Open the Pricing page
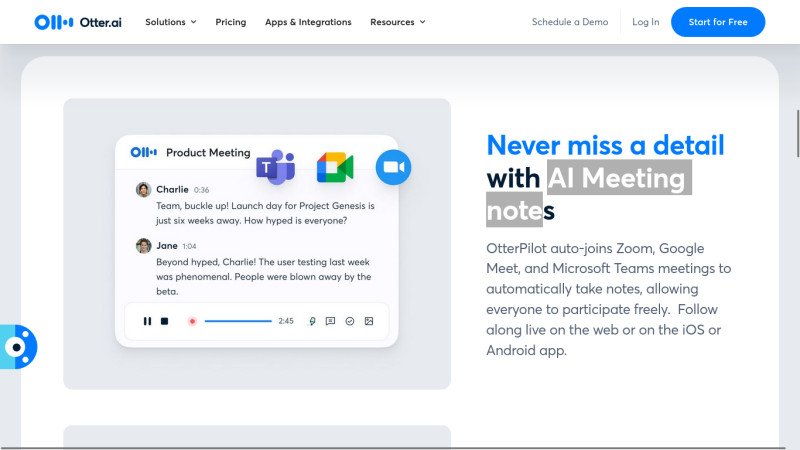The height and width of the screenshot is (450, 800). pos(230,22)
